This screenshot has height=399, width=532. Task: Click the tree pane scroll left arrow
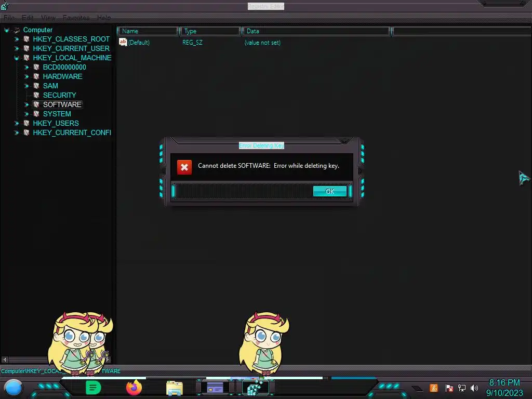(x=5, y=360)
